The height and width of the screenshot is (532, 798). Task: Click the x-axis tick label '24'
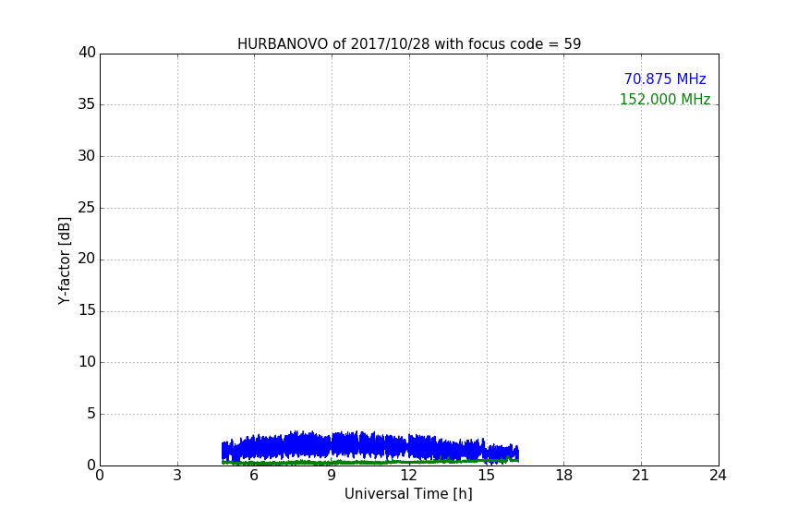[x=718, y=476]
